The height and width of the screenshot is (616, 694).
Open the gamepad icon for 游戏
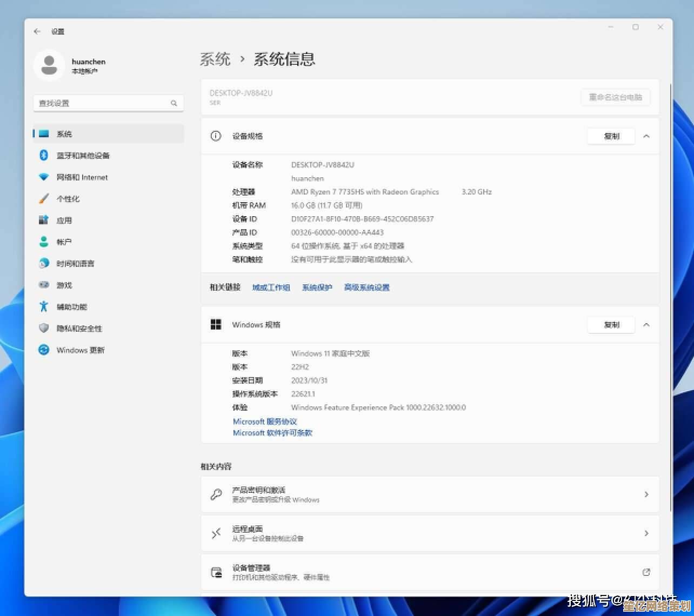click(44, 285)
